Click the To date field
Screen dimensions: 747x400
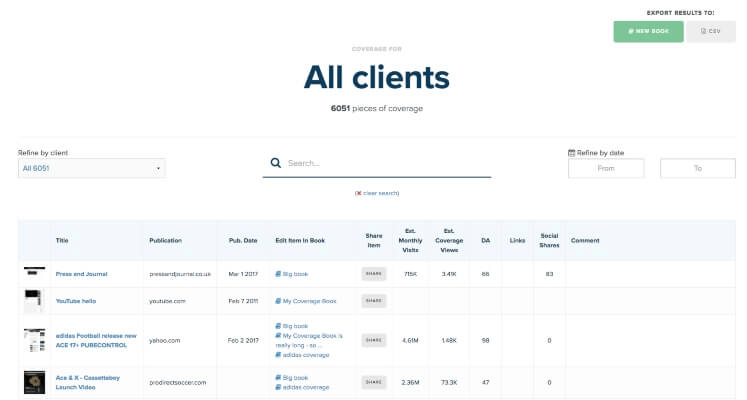point(697,168)
